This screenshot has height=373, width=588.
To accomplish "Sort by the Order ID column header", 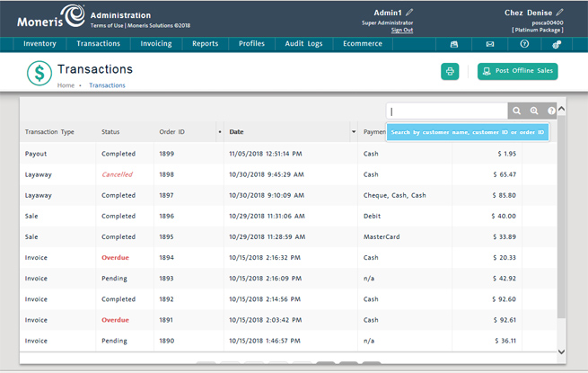I will [x=171, y=132].
